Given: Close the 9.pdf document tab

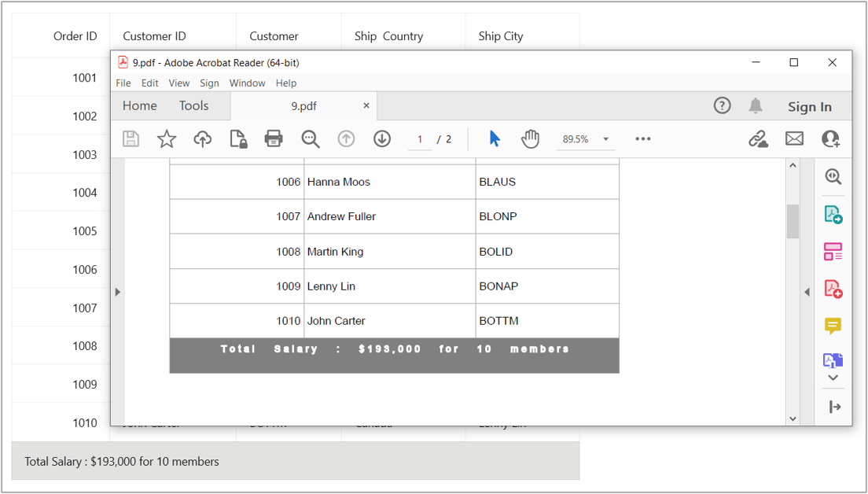Looking at the screenshot, I should click(366, 105).
